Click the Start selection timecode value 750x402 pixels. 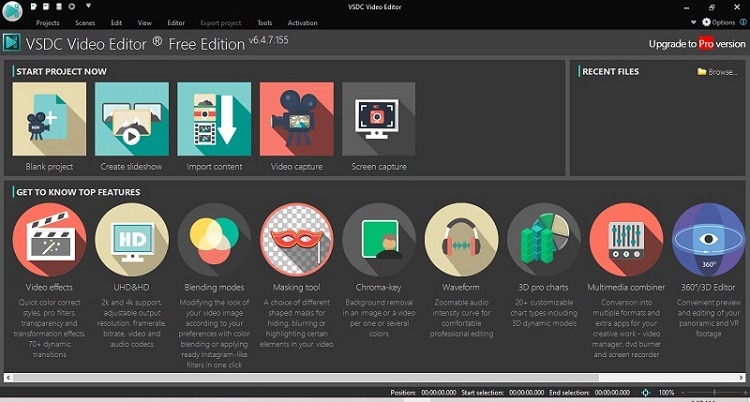[527, 393]
